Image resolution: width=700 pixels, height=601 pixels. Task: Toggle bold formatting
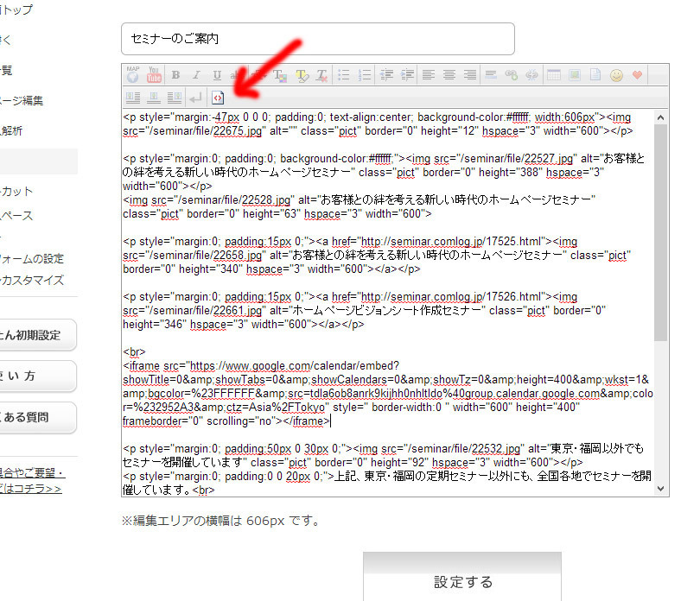(x=175, y=75)
